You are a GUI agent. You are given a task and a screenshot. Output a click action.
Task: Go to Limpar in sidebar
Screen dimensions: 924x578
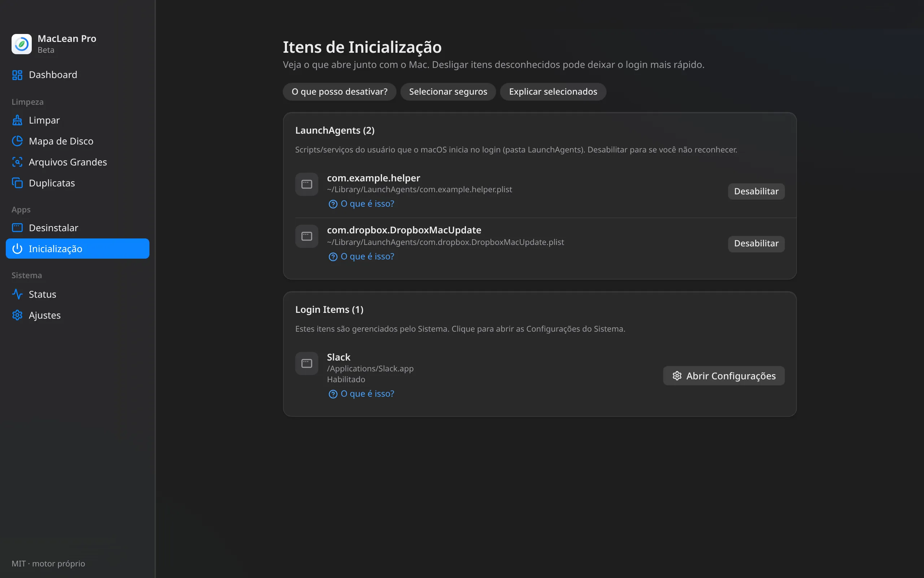[x=78, y=120]
